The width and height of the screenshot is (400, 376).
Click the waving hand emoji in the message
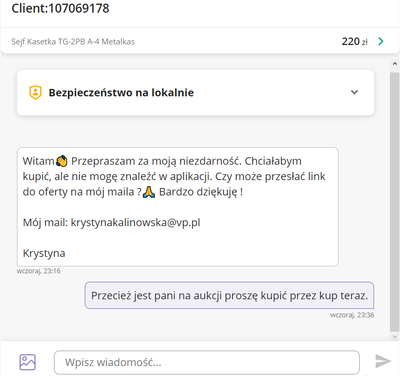[x=62, y=161]
